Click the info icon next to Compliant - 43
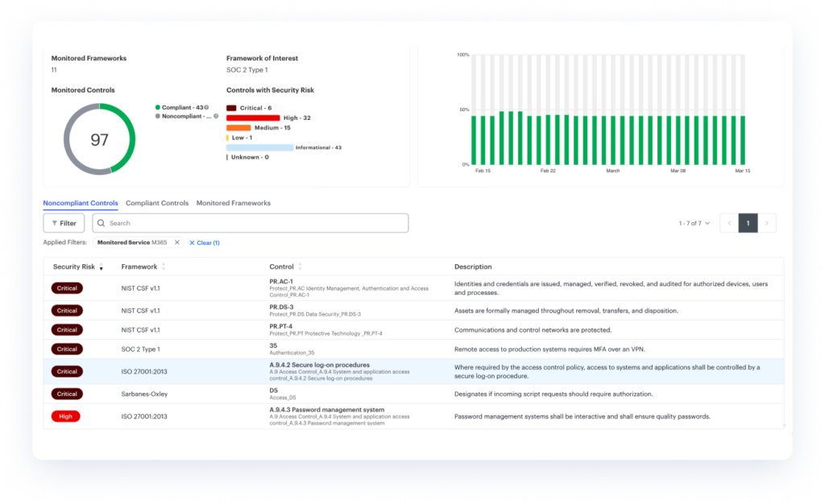The image size is (825, 504). (x=206, y=107)
